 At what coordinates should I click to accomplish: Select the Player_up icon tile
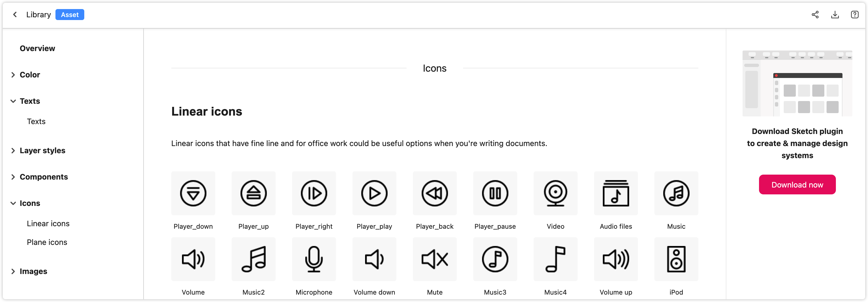coord(253,193)
